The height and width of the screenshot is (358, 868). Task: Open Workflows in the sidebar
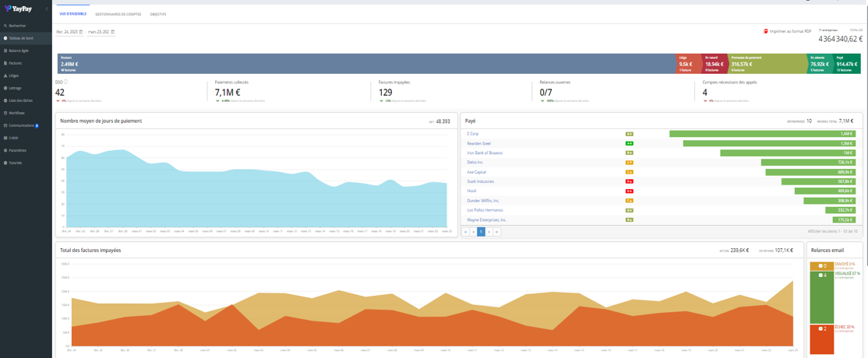pyautogui.click(x=16, y=113)
